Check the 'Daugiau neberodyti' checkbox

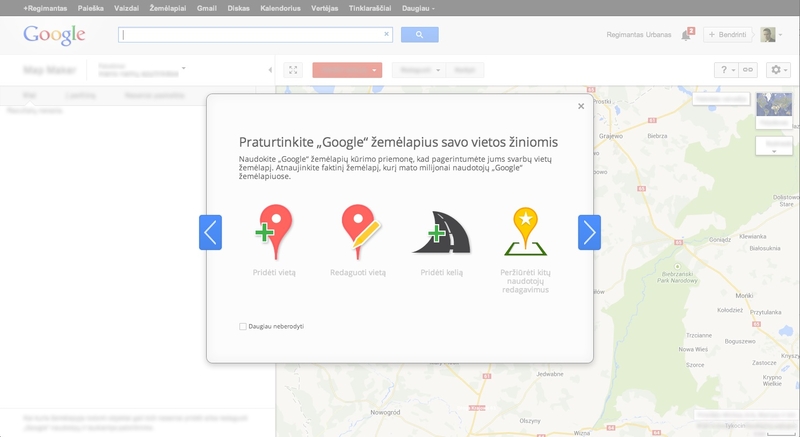tap(243, 326)
